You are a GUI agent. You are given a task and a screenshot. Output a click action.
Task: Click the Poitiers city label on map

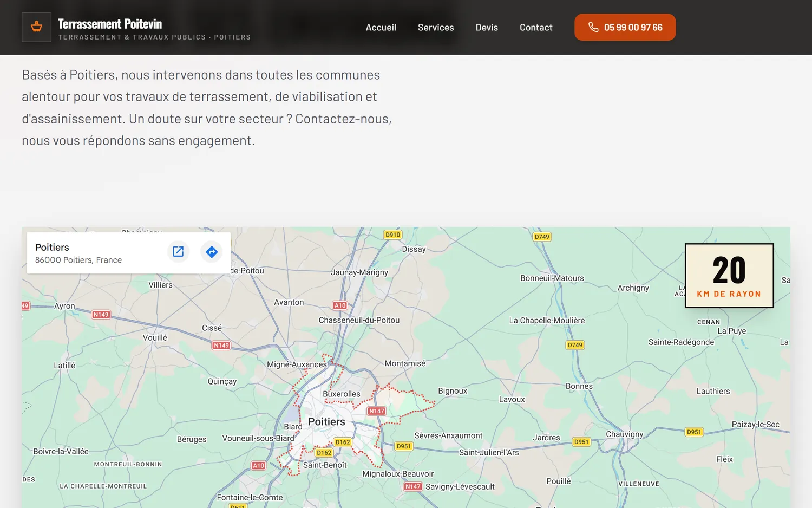[x=326, y=421]
